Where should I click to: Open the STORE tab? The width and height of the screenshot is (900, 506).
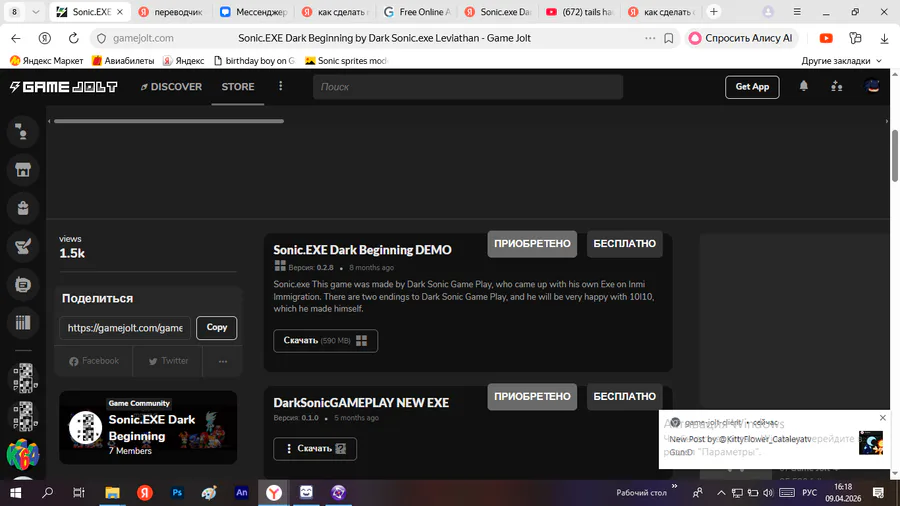click(x=238, y=87)
